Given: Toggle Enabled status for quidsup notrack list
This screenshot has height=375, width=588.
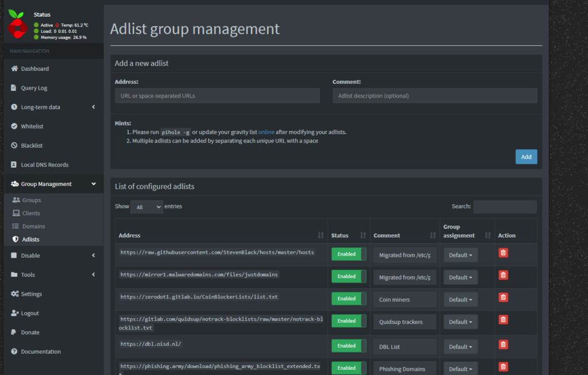Looking at the screenshot, I should [x=349, y=321].
